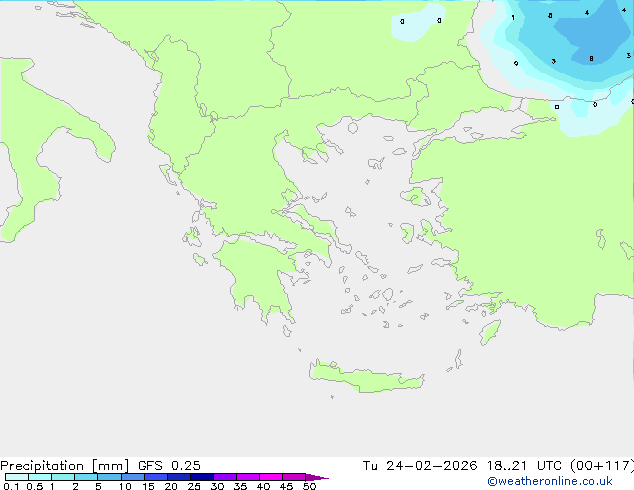Click the "Precipitation [mm]" title text

coord(64,466)
